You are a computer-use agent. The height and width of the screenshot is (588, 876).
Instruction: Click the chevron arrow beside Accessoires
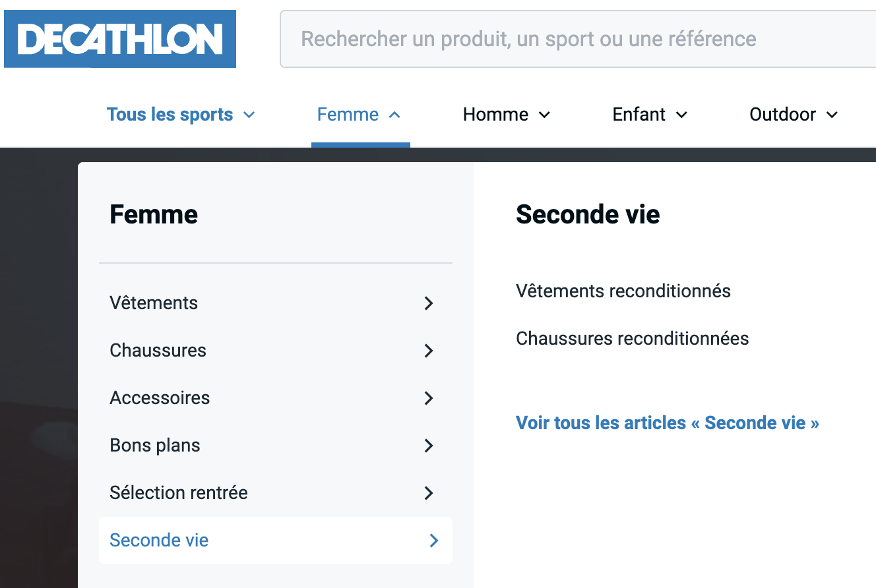pyautogui.click(x=429, y=398)
